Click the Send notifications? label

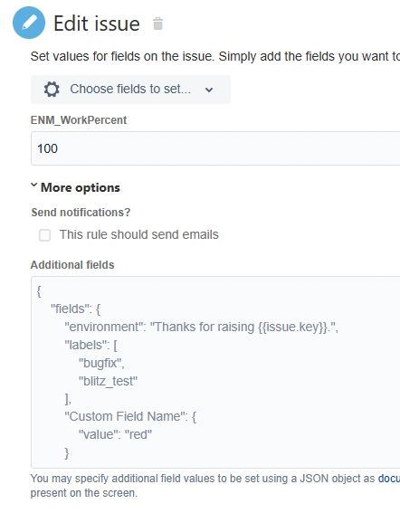[x=81, y=213]
